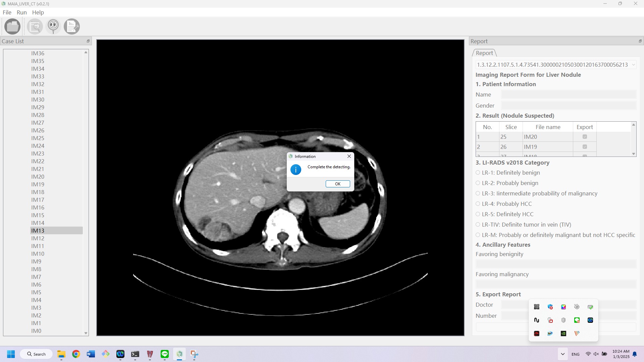Viewport: 644px width, 362px height.
Task: Launch Google Chrome from taskbar
Action: coord(76,354)
